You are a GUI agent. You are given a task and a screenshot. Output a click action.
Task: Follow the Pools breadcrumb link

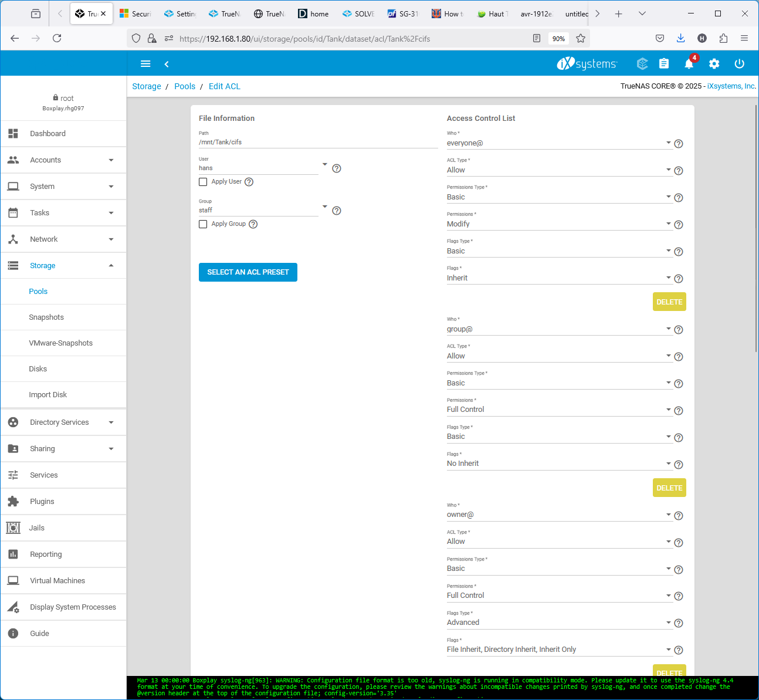(185, 86)
